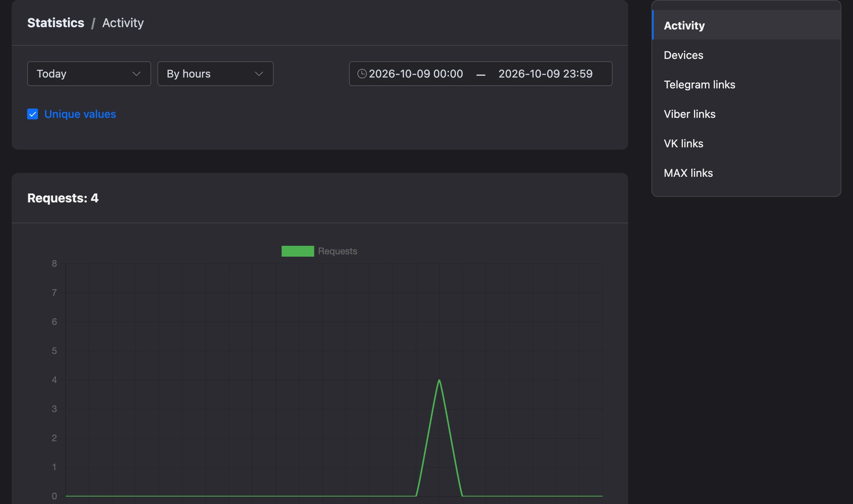This screenshot has width=853, height=504.
Task: Open the By hours grouping dropdown
Action: pos(215,74)
